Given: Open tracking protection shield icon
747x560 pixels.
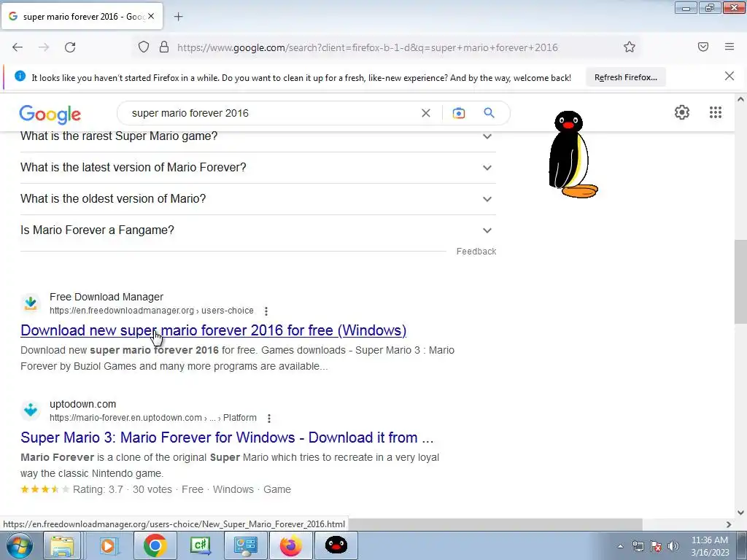Looking at the screenshot, I should (x=144, y=47).
